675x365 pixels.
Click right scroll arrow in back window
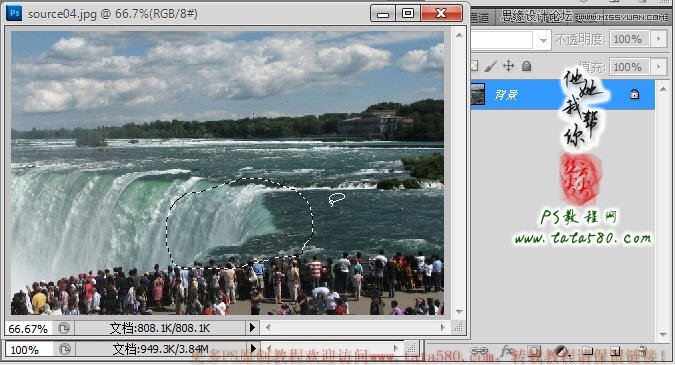pyautogui.click(x=395, y=348)
